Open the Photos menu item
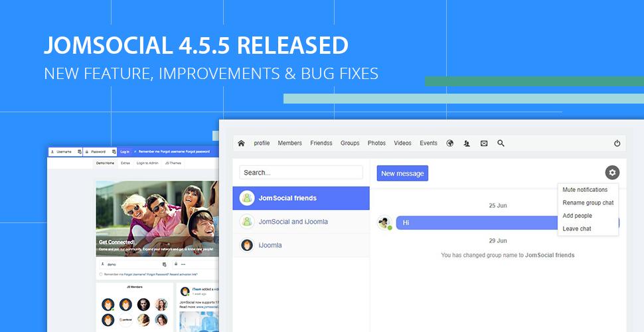Viewport: 644px width, 332px height. [x=376, y=143]
